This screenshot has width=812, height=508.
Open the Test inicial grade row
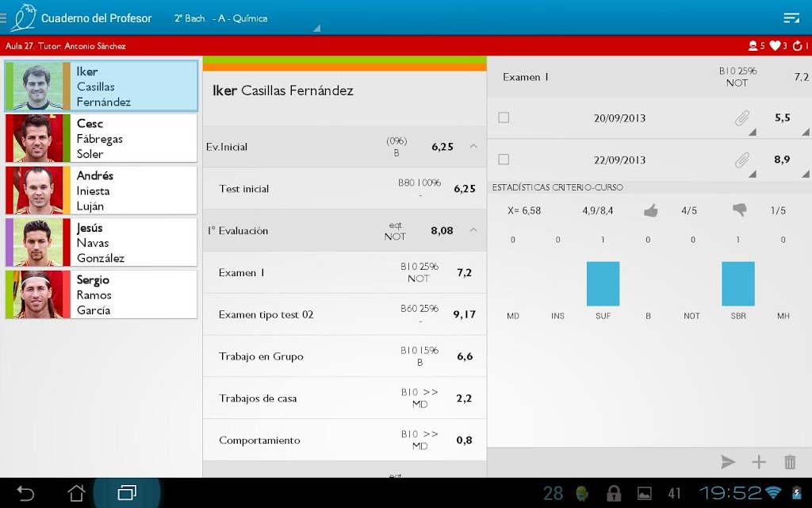coord(344,189)
